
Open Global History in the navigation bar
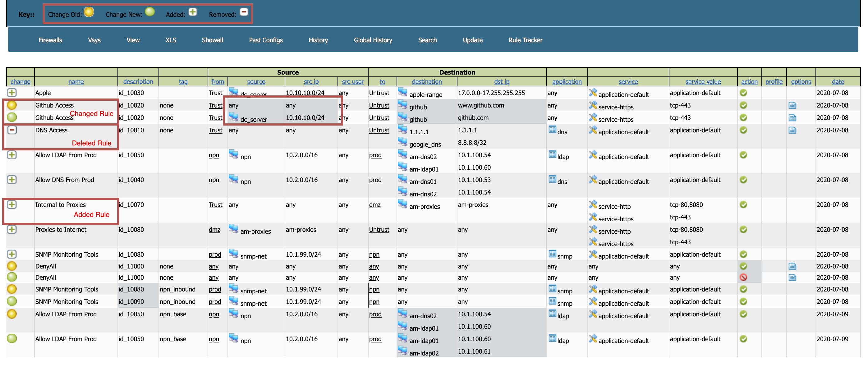point(373,40)
